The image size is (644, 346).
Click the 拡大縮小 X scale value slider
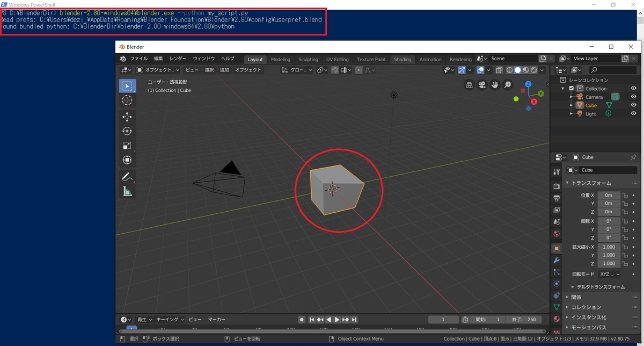coord(609,247)
